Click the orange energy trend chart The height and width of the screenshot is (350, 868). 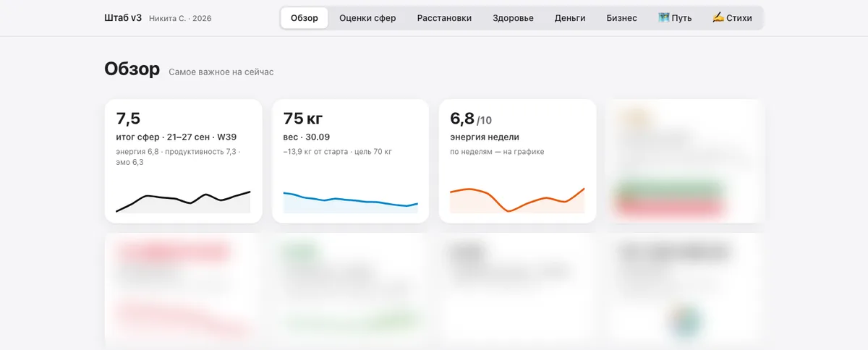pyautogui.click(x=517, y=200)
